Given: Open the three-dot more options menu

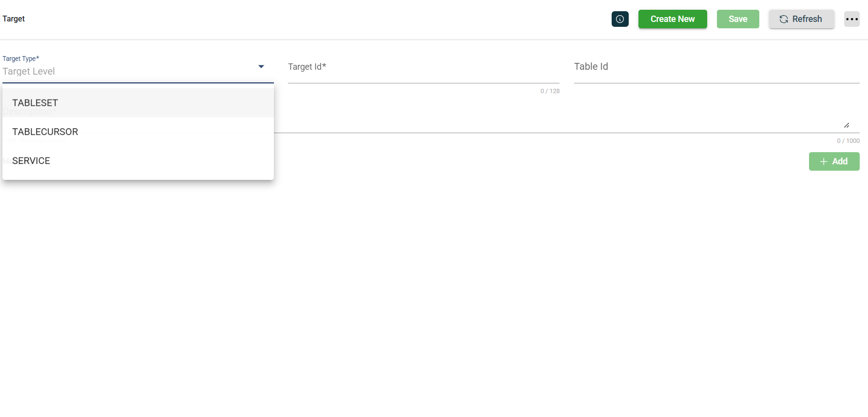Looking at the screenshot, I should coord(851,19).
